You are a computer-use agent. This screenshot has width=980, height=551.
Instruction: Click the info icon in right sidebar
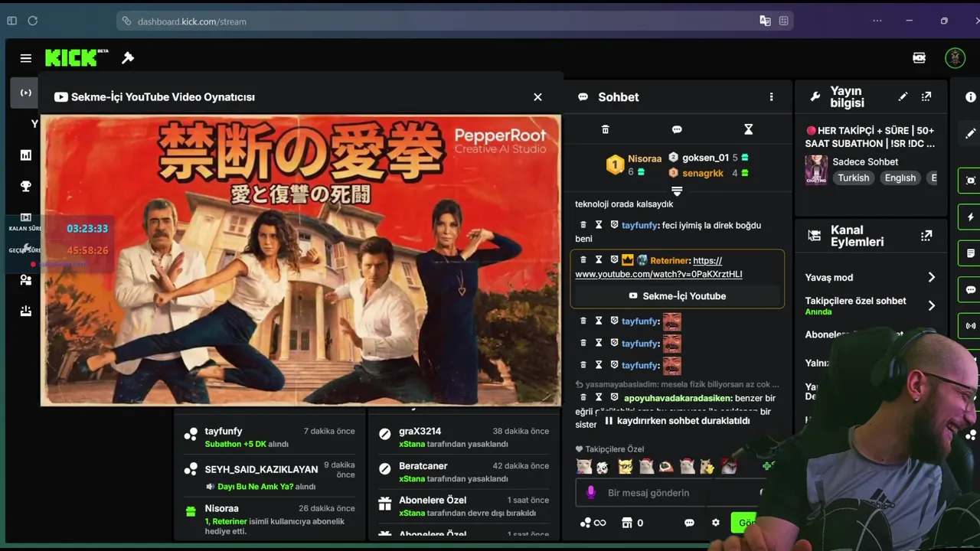point(971,97)
